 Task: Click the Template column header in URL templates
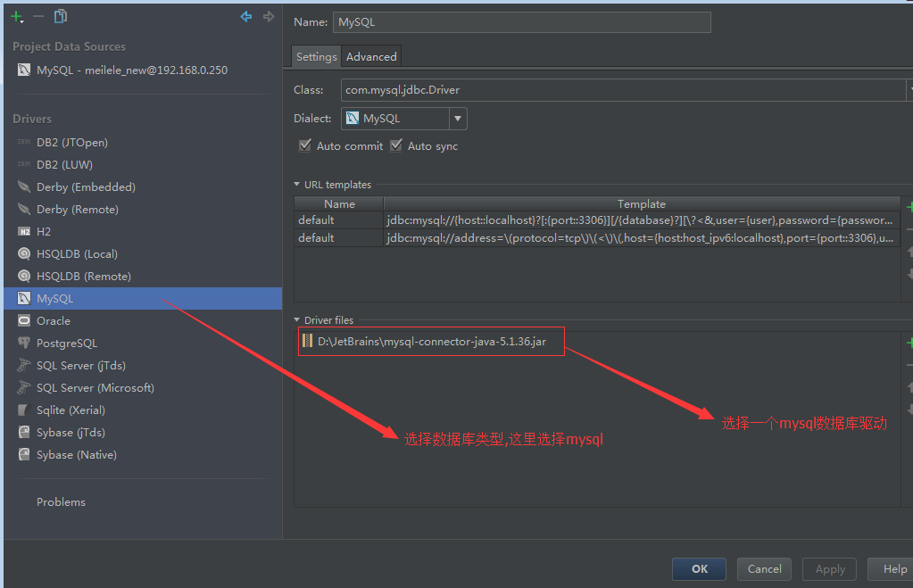(x=642, y=203)
